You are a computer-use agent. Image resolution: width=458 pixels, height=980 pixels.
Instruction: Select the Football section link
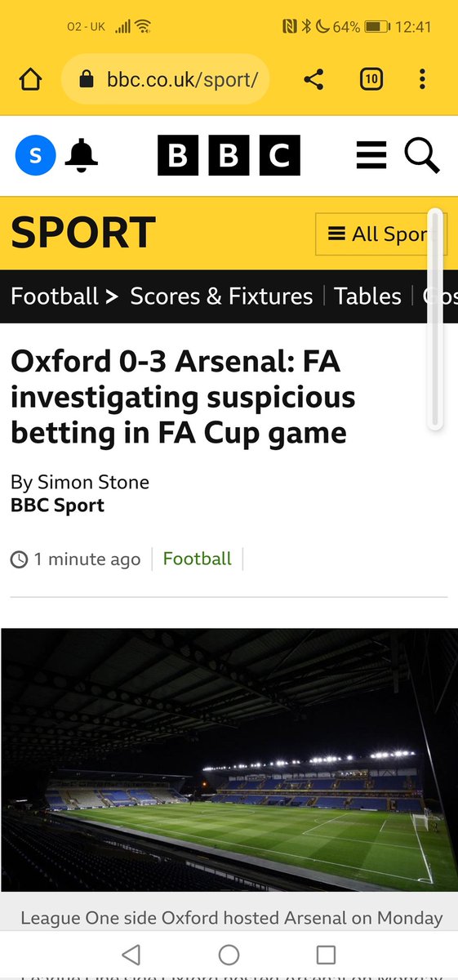[55, 296]
